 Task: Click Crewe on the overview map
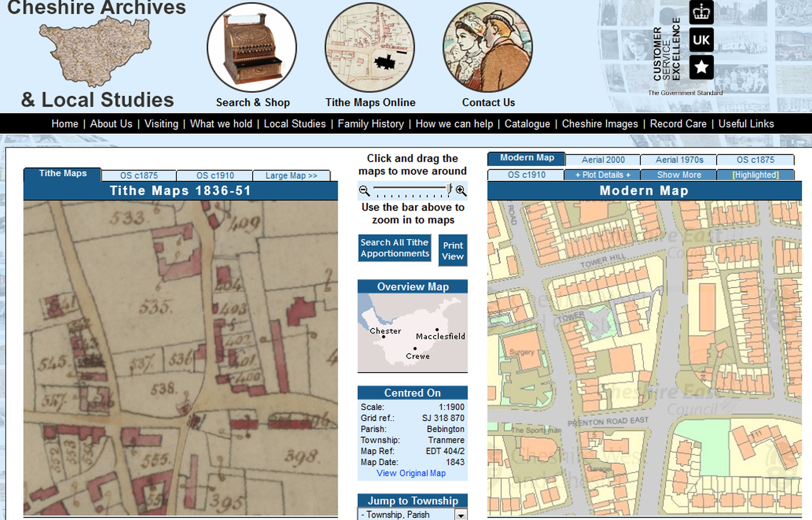[417, 356]
